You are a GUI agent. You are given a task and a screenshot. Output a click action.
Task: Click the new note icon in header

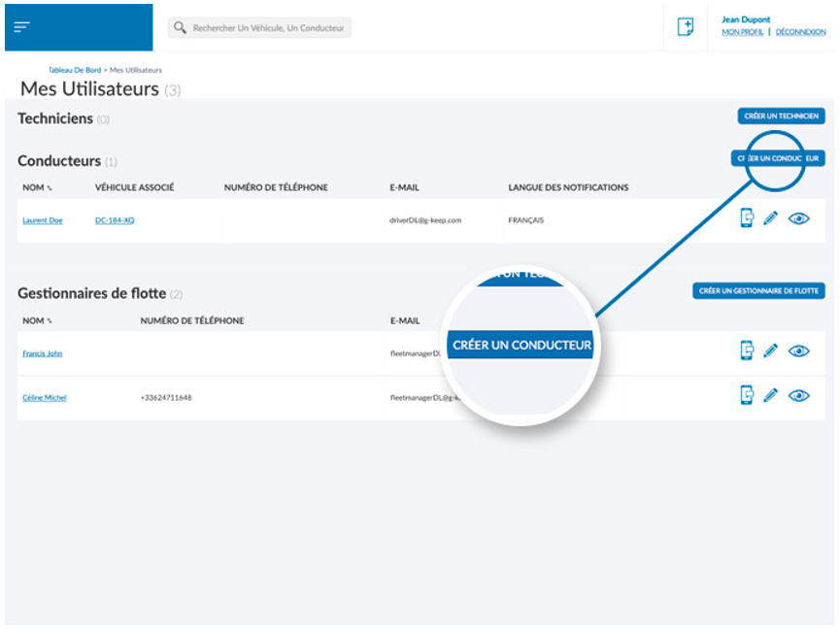tap(685, 27)
